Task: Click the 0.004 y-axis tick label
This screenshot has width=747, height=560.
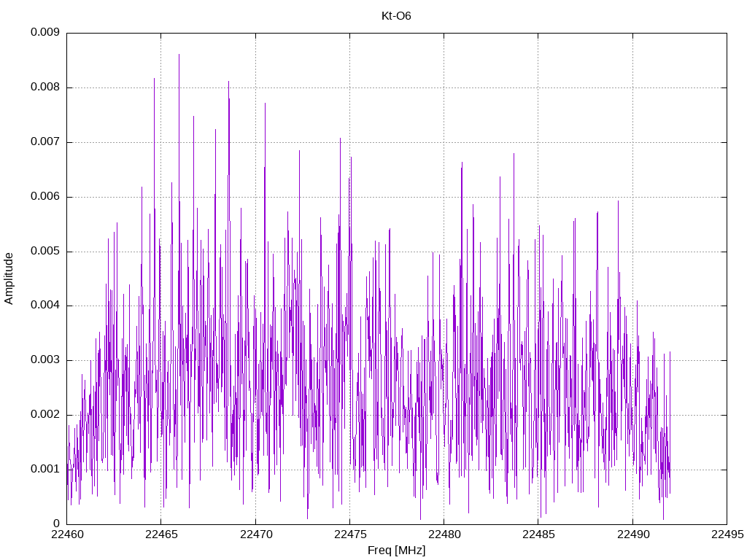Action: [45, 306]
